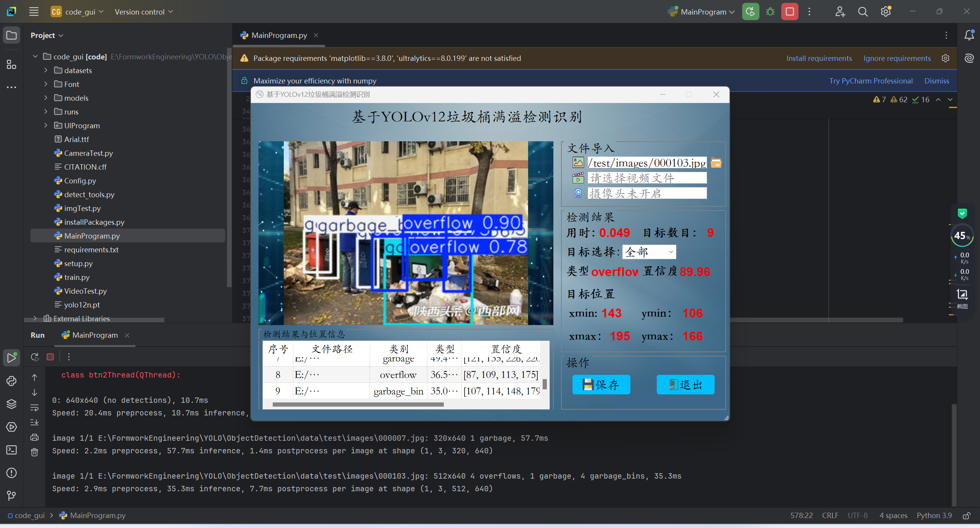Open Search Everywhere magnifier
Image resolution: width=980 pixels, height=528 pixels.
click(x=862, y=12)
